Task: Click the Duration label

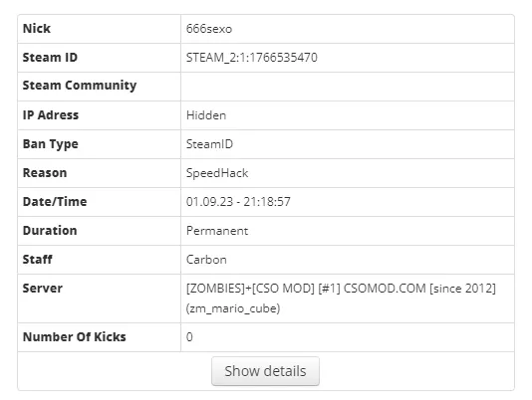Action: pos(50,231)
